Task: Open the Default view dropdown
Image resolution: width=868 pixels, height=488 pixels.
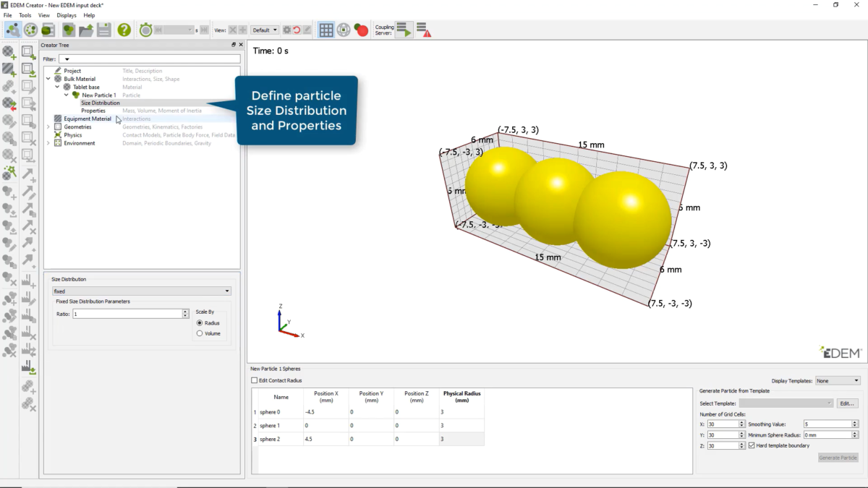Action: click(265, 30)
